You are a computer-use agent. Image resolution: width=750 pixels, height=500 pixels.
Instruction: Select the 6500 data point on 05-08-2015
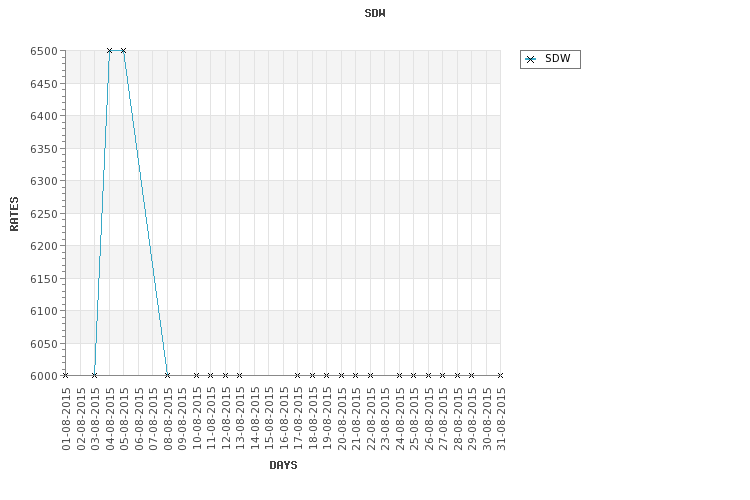[x=123, y=50]
